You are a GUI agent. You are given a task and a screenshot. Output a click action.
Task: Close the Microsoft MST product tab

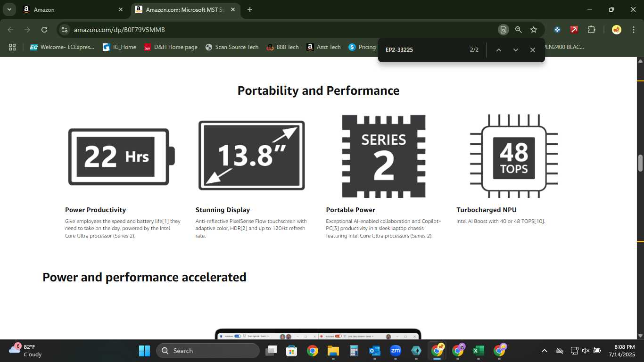tap(233, 9)
